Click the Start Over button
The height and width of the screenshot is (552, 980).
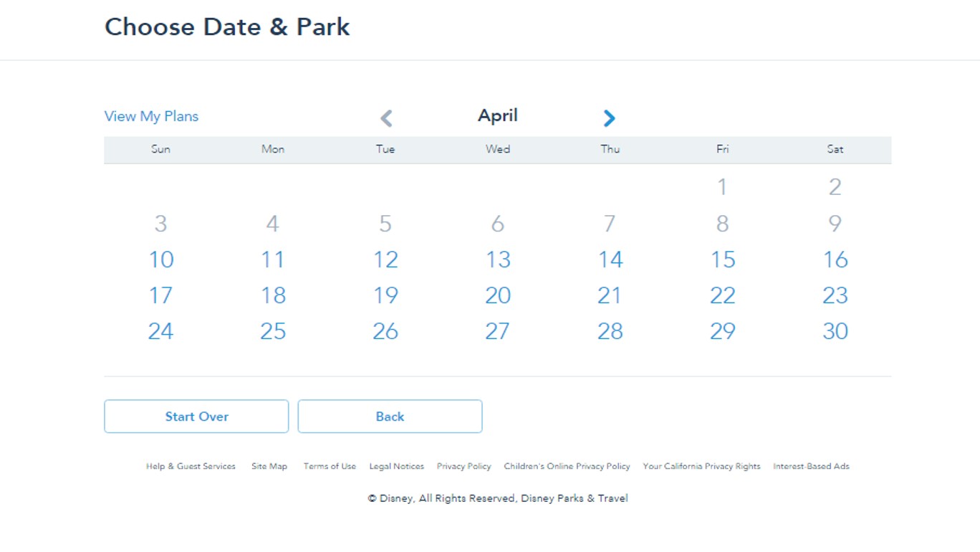(196, 417)
